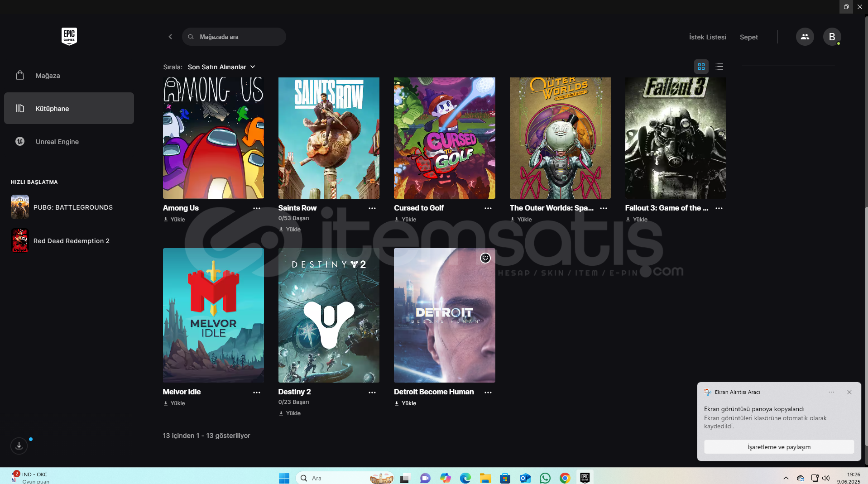
Task: Open the Cursed to Golf cover thumbnail
Action: [x=445, y=138]
